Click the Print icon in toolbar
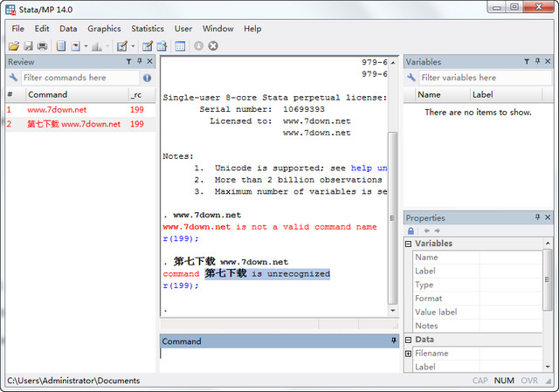Screen dimensions: 559x392 point(43,46)
